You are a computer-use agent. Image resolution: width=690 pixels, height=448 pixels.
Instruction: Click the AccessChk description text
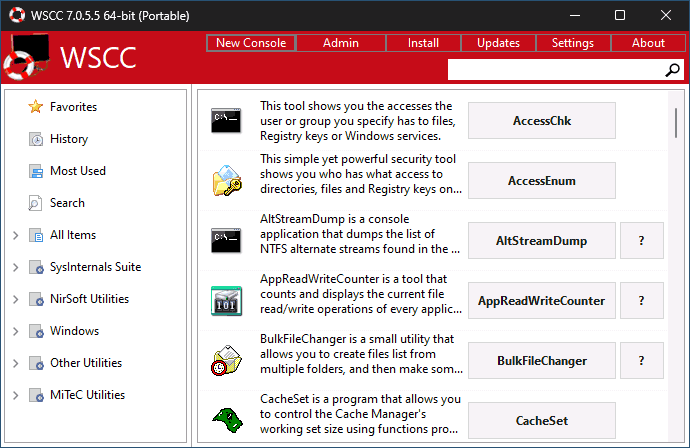358,121
